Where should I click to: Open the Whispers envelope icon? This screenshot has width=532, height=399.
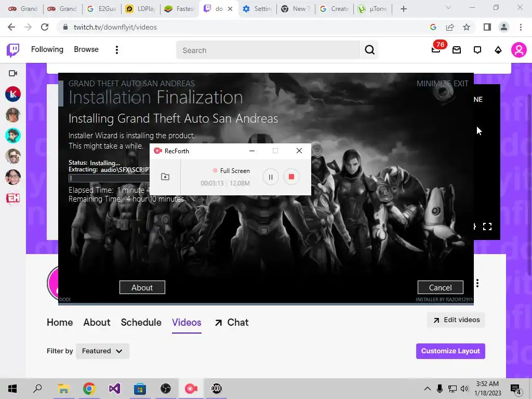(x=457, y=50)
